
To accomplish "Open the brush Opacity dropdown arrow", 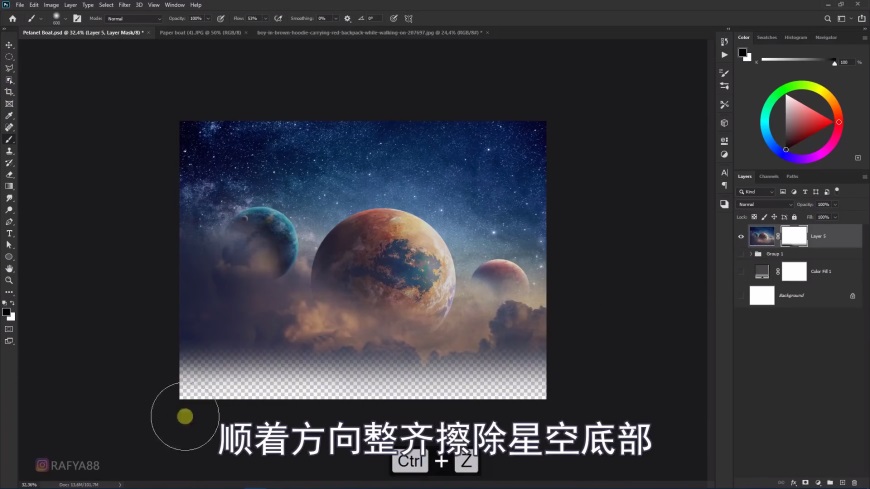I will tap(208, 18).
